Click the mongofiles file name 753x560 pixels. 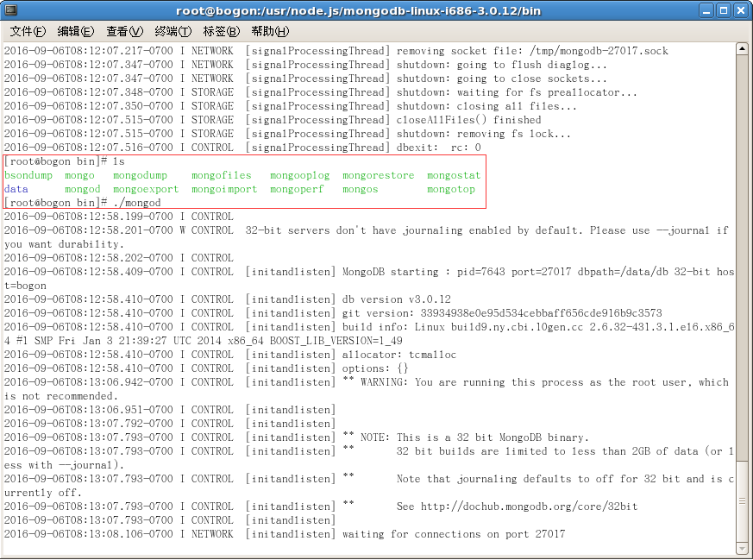click(222, 176)
